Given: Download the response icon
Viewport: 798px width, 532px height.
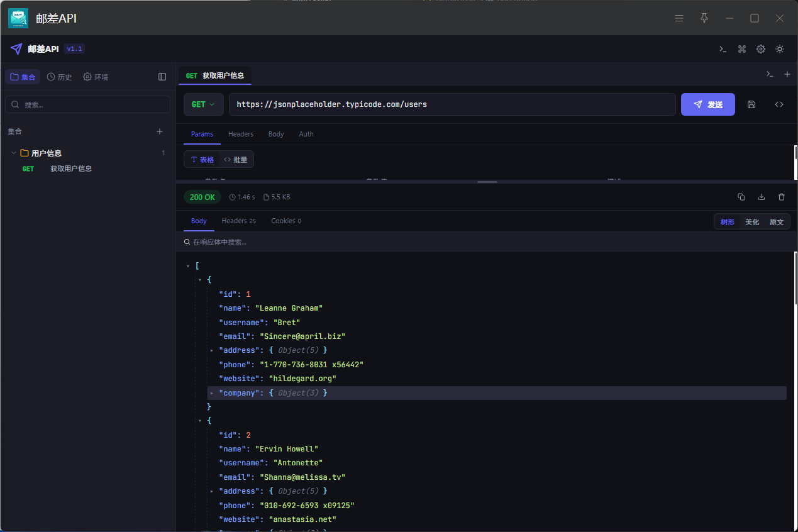Looking at the screenshot, I should point(762,197).
